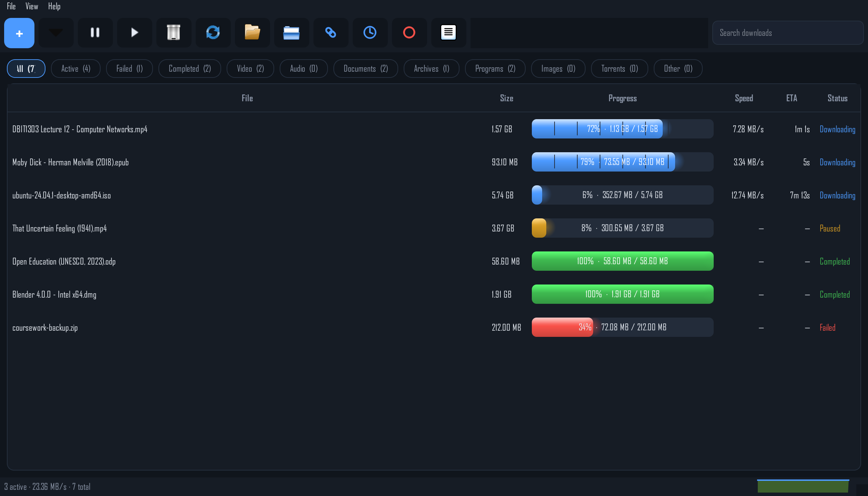The image size is (868, 496).
Task: Click the red 34% progress bar of coursework-backup.zip
Action: coord(623,327)
